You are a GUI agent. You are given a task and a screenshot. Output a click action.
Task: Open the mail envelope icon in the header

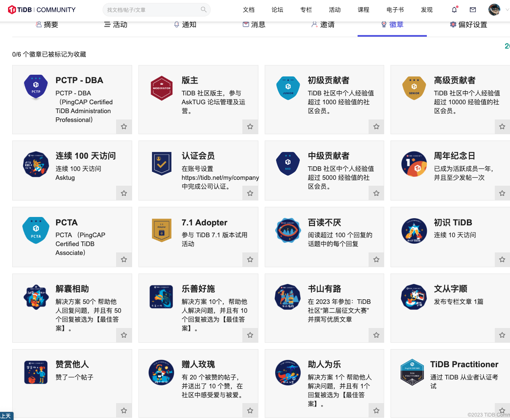473,10
